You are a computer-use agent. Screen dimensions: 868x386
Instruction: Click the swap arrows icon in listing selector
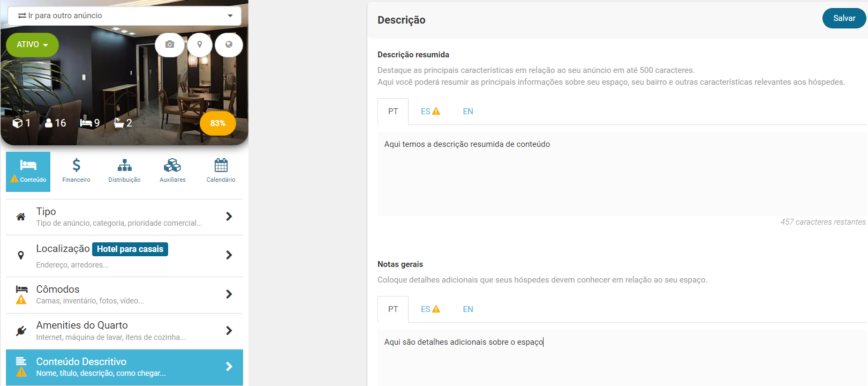tap(22, 16)
